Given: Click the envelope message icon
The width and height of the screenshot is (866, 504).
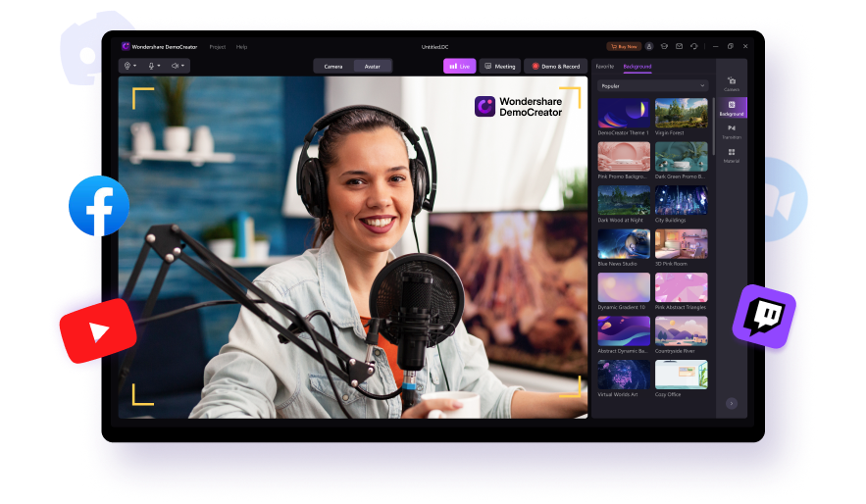Looking at the screenshot, I should 680,47.
